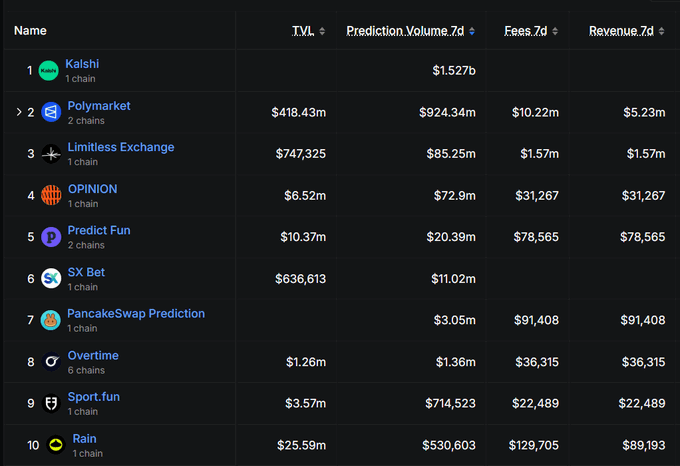The image size is (680, 466).
Task: Click Rain revenue $89,193
Action: (644, 445)
